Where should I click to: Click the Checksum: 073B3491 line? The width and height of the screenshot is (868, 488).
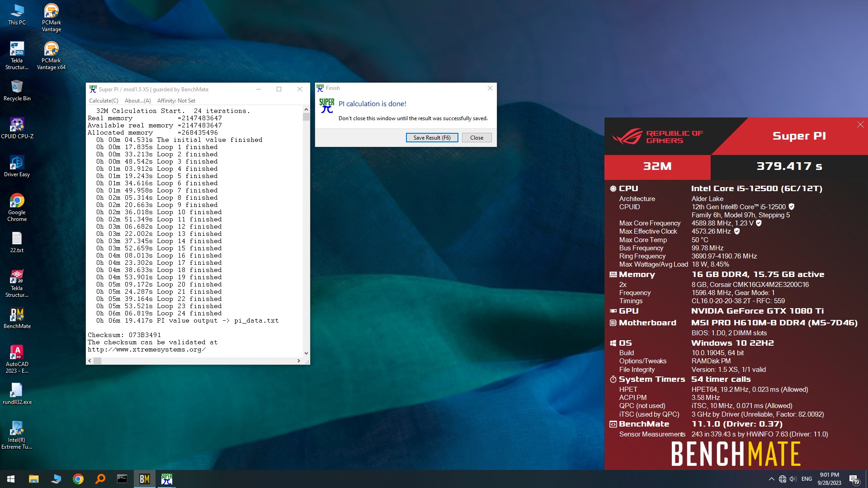[x=124, y=335]
